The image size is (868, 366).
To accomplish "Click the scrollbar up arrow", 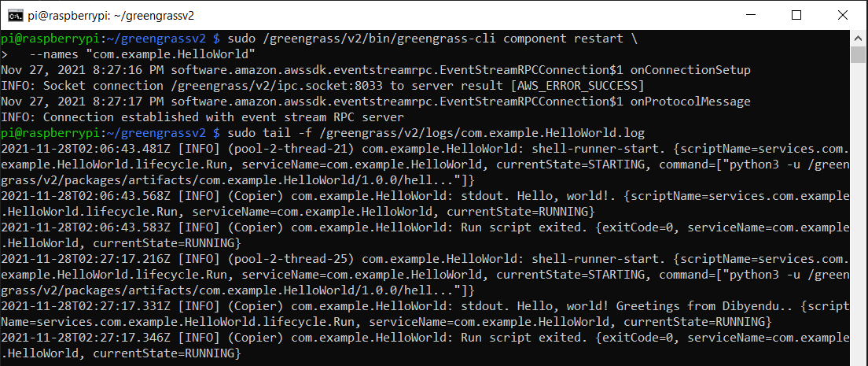I will (858, 39).
